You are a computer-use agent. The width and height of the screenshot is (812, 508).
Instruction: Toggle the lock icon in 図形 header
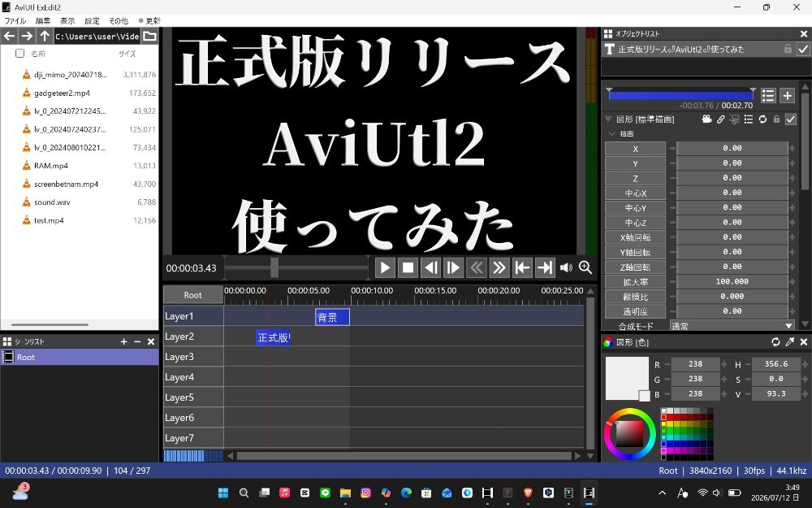[x=776, y=119]
